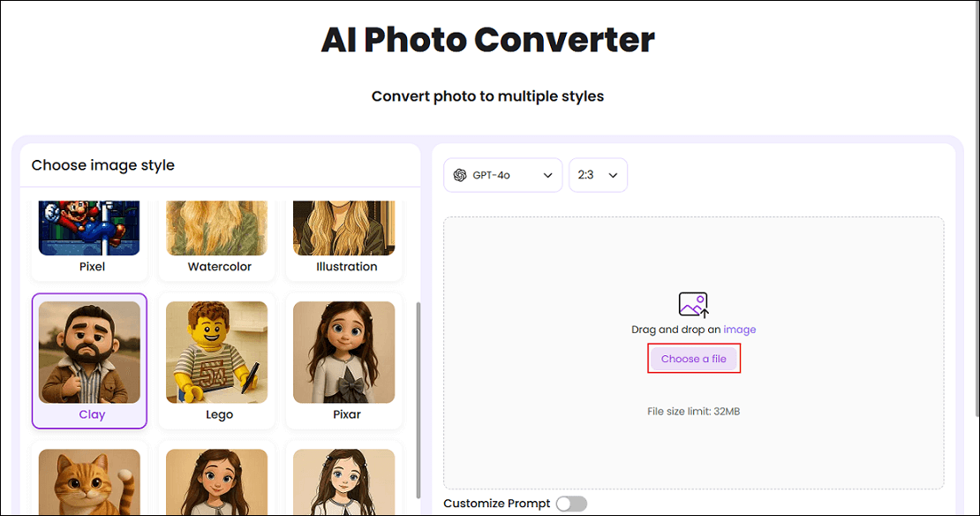Select the bottom-middle girl style preview
This screenshot has height=516, width=980.
(x=216, y=482)
